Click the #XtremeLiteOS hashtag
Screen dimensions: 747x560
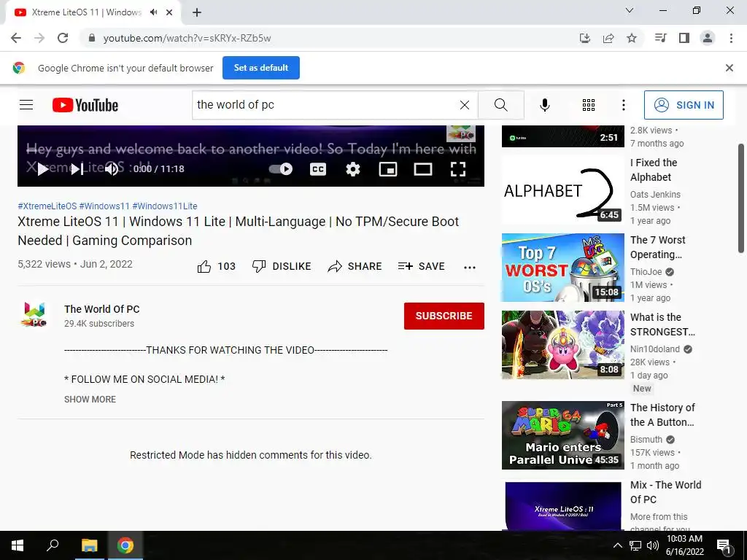pyautogui.click(x=47, y=206)
